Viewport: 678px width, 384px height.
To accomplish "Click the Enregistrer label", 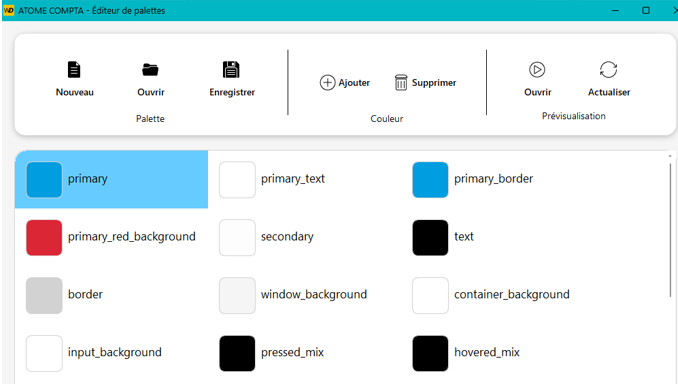I will (x=232, y=92).
